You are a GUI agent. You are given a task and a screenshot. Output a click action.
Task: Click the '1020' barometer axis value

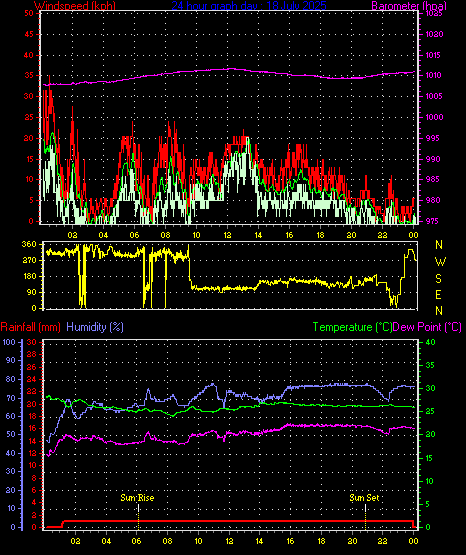[434, 34]
